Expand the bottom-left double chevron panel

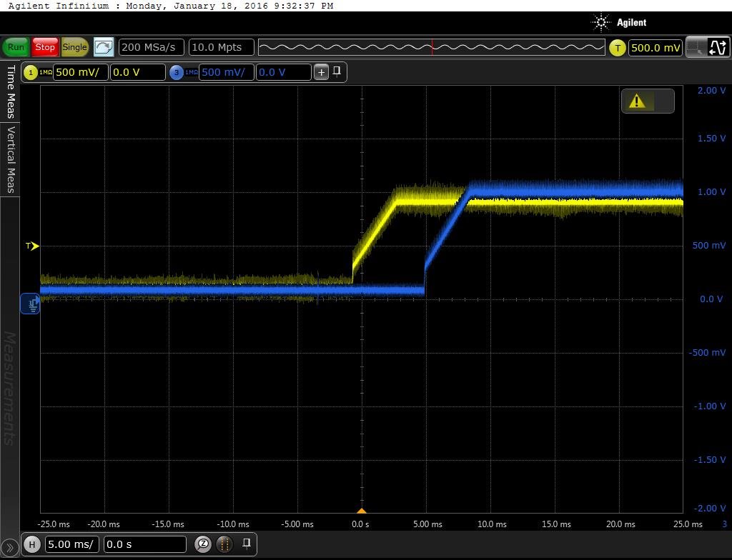10,547
